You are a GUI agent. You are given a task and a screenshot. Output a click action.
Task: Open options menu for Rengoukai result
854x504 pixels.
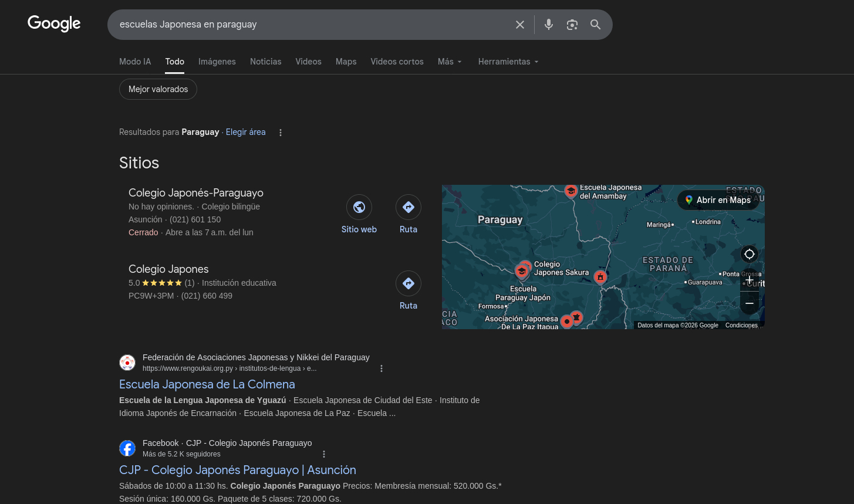[382, 368]
